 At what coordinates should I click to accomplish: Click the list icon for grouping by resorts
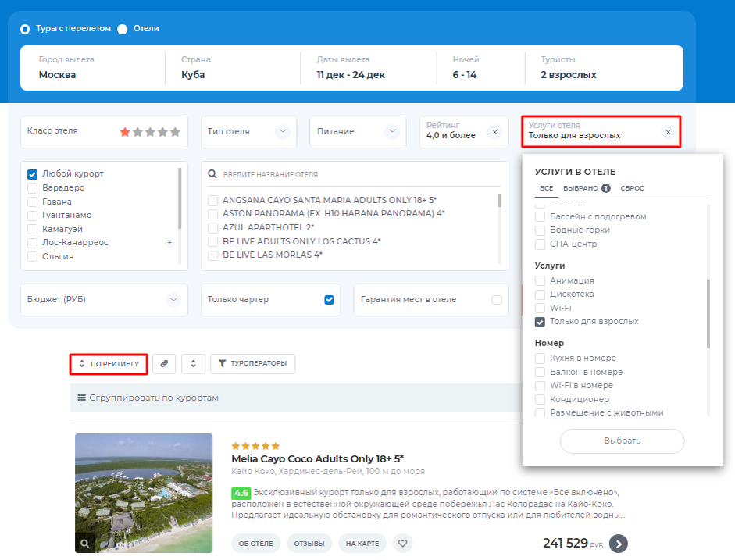coord(81,398)
